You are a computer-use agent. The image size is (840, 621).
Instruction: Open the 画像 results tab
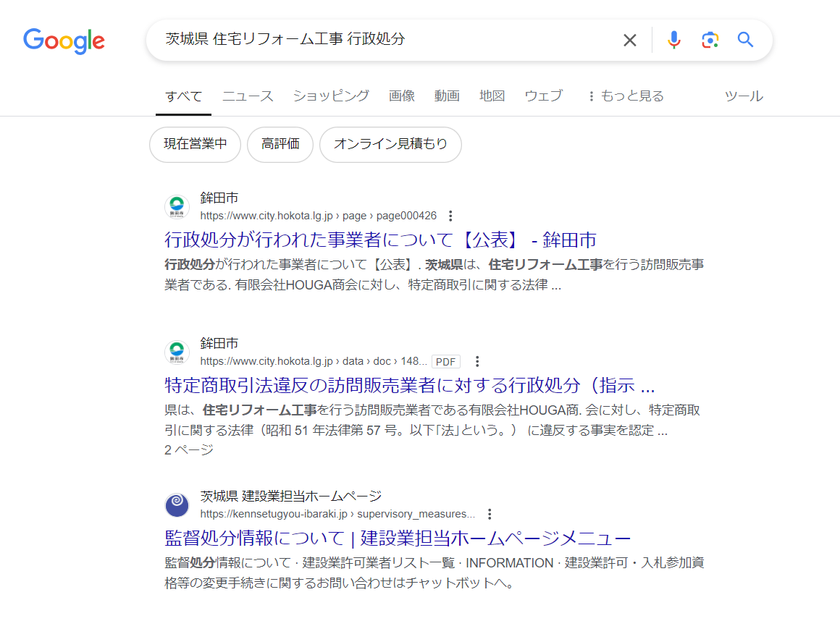[x=402, y=96]
